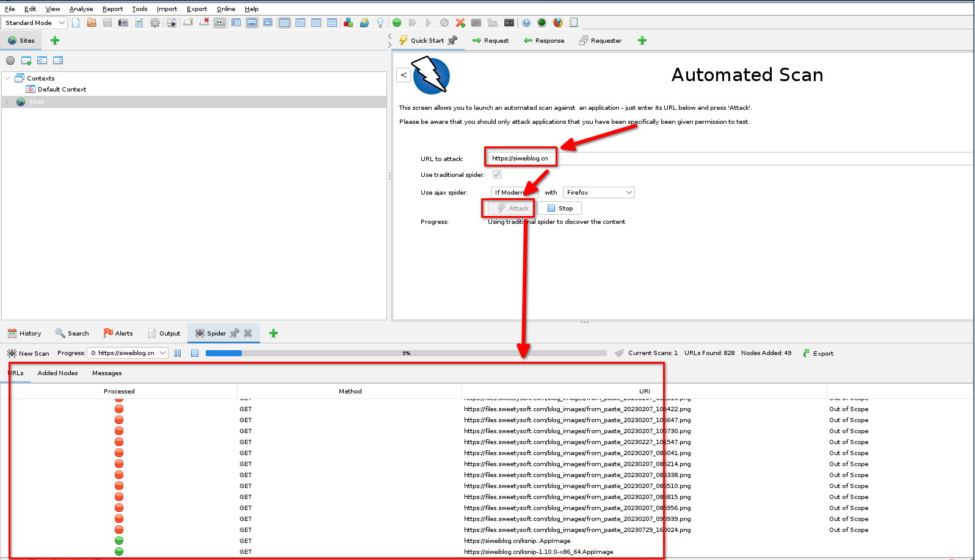Toggle the Use traditional spider checkbox
Viewport: 975px width, 560px height.
pyautogui.click(x=497, y=174)
